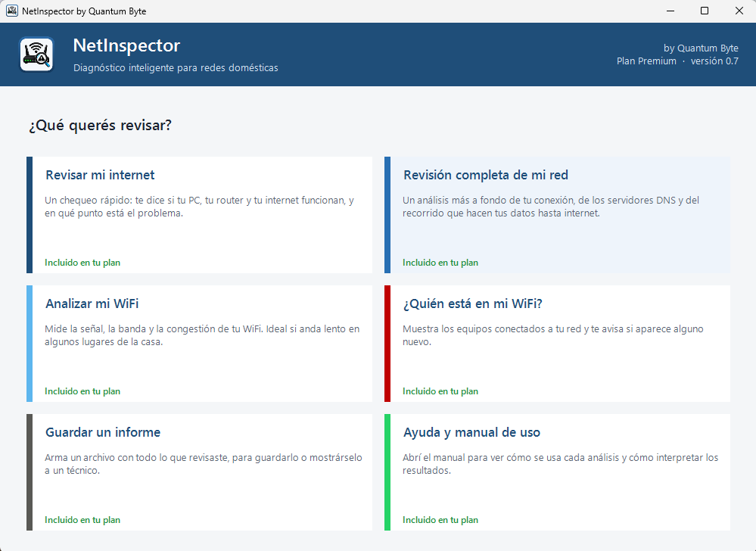Click the NetInspector router logo in header

pyautogui.click(x=36, y=54)
